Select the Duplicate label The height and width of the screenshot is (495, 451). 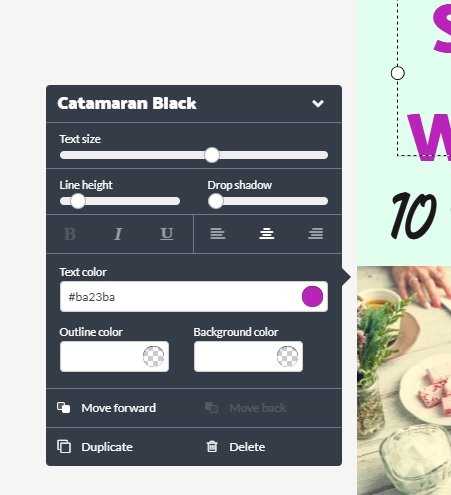point(107,447)
